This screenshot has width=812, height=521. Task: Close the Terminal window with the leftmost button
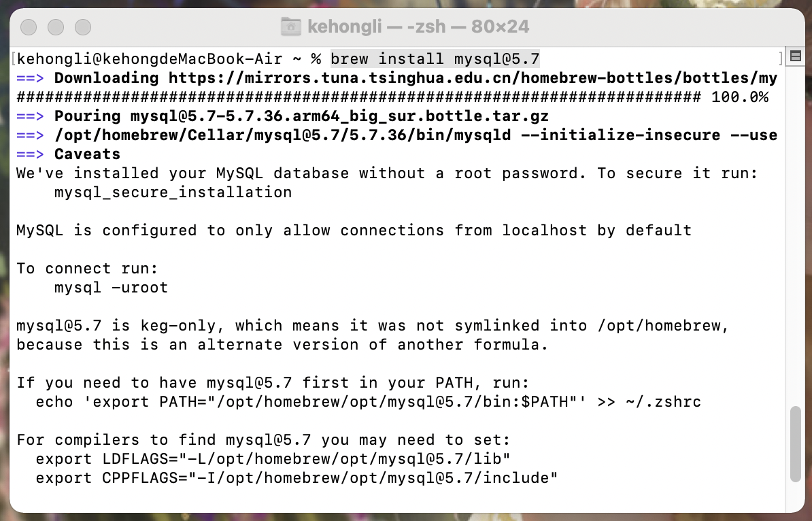click(x=29, y=27)
